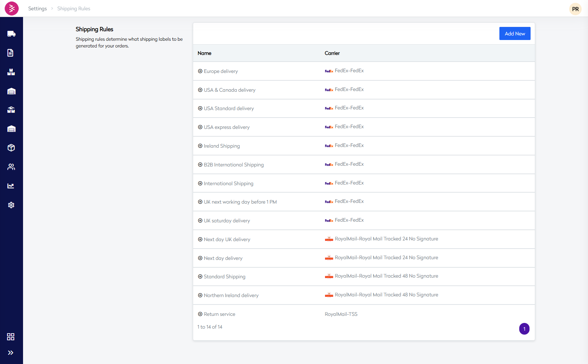Expand the Europe delivery rule

point(200,71)
